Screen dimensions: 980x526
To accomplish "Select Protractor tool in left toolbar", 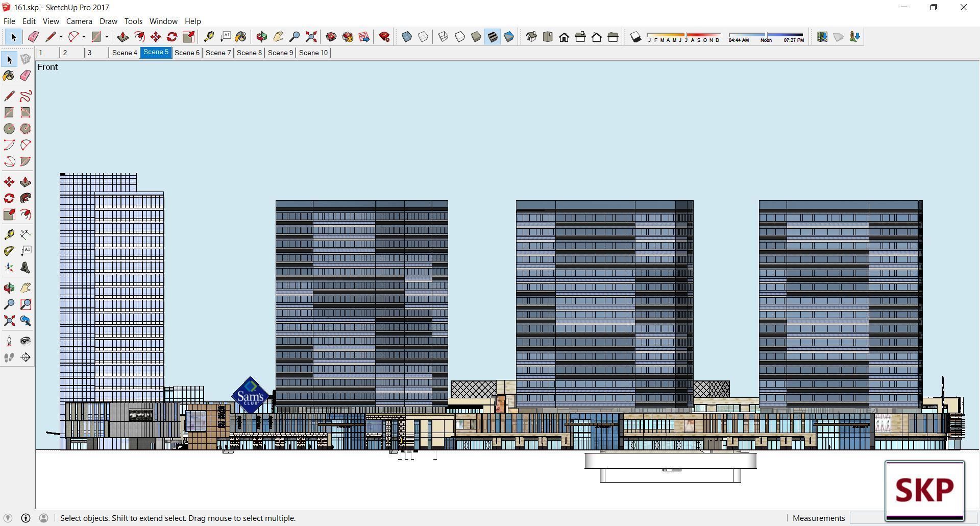I will [x=9, y=251].
